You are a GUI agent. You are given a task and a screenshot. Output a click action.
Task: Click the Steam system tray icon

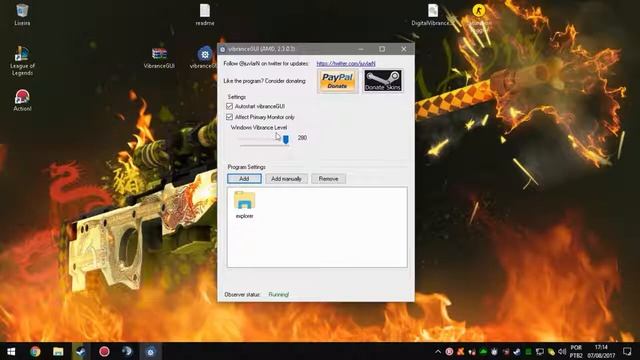pos(517,351)
